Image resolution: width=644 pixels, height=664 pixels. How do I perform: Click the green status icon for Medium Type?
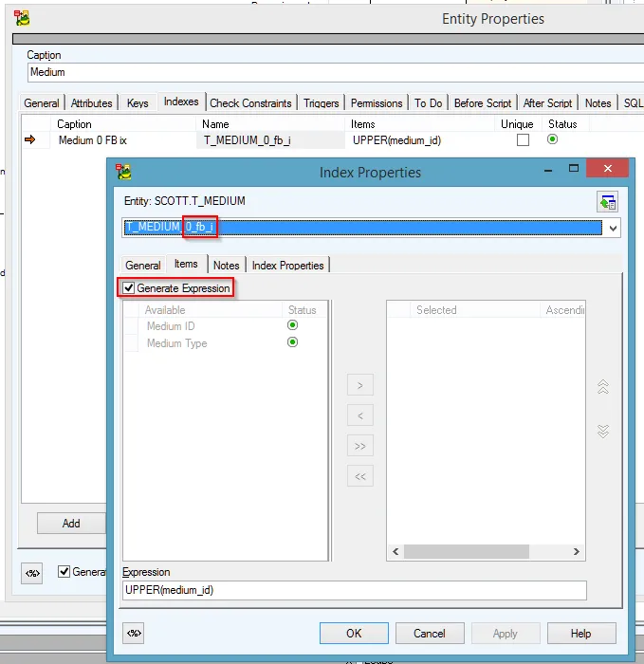(292, 342)
